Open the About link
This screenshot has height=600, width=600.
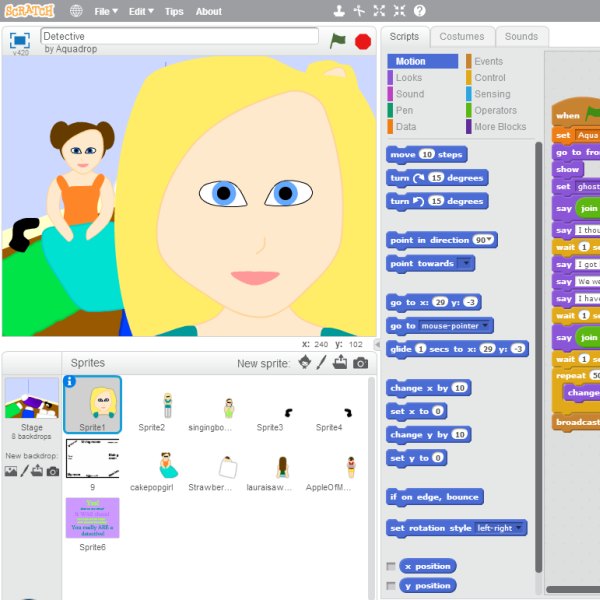pyautogui.click(x=209, y=12)
